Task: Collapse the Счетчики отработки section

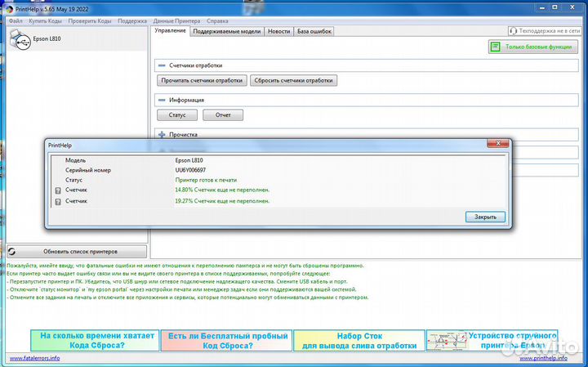Action: click(162, 65)
